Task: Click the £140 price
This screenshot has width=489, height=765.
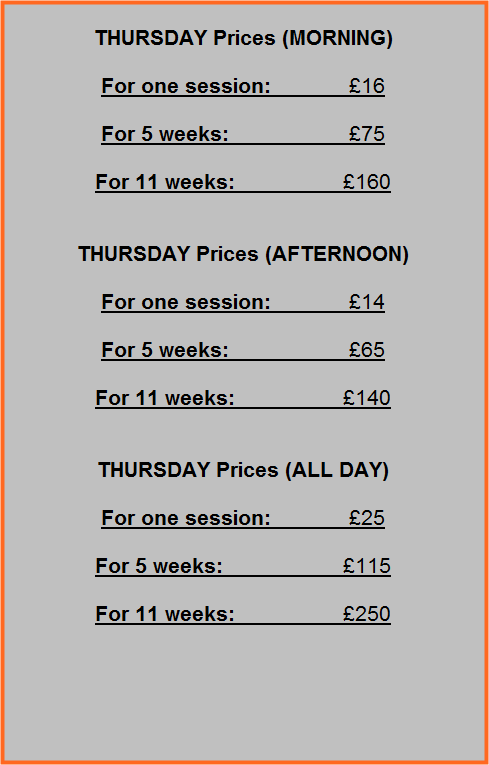Action: click(x=367, y=398)
